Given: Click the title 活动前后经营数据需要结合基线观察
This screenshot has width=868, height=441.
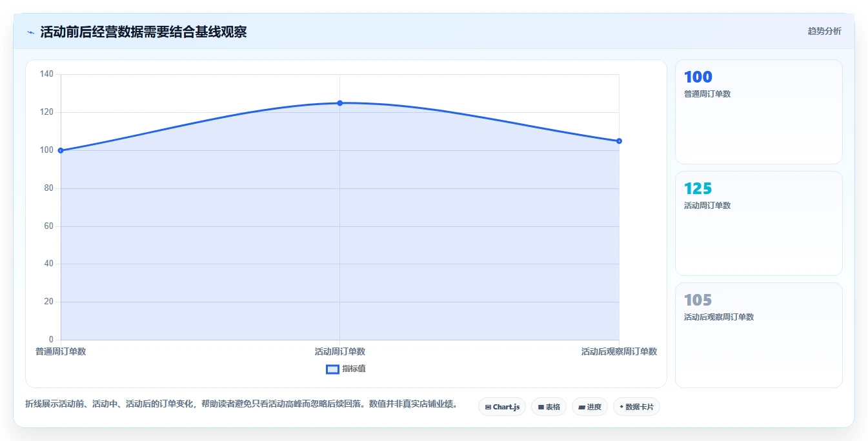Looking at the screenshot, I should tap(143, 32).
